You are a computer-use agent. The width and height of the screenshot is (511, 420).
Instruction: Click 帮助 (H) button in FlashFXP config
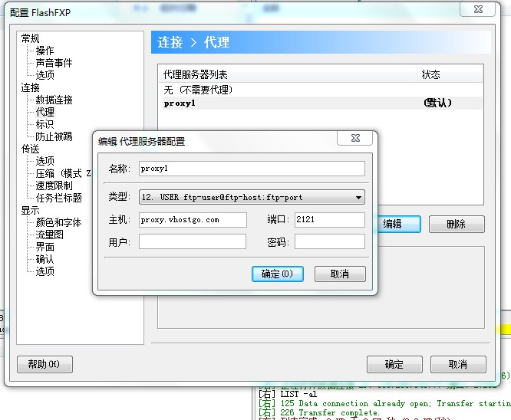(x=45, y=364)
